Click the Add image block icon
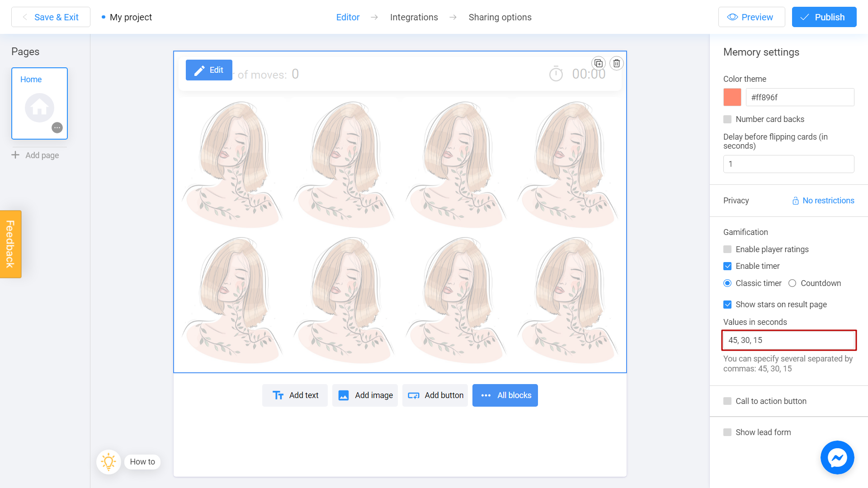The width and height of the screenshot is (868, 488). 344,395
